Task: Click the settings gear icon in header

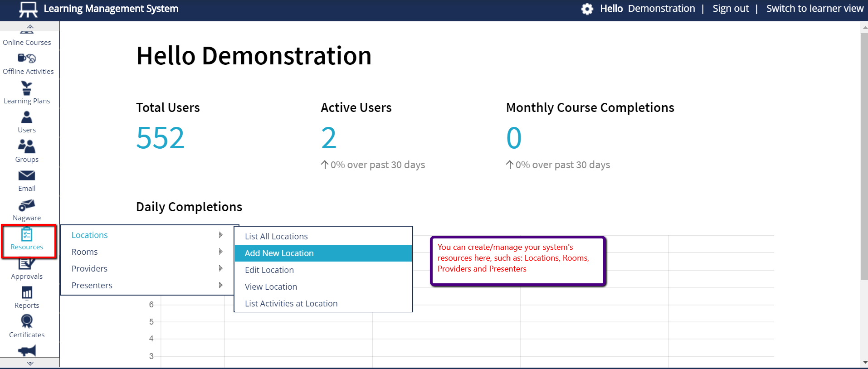Action: coord(587,9)
